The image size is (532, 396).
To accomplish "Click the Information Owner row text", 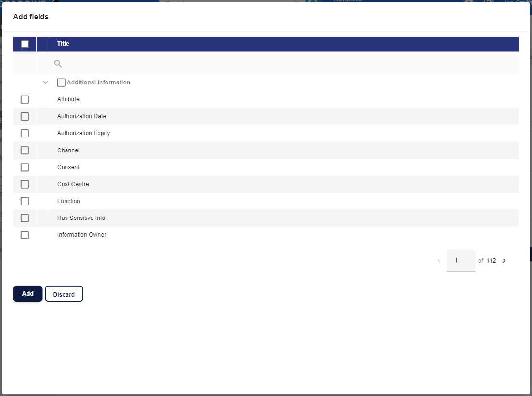I will click(81, 235).
